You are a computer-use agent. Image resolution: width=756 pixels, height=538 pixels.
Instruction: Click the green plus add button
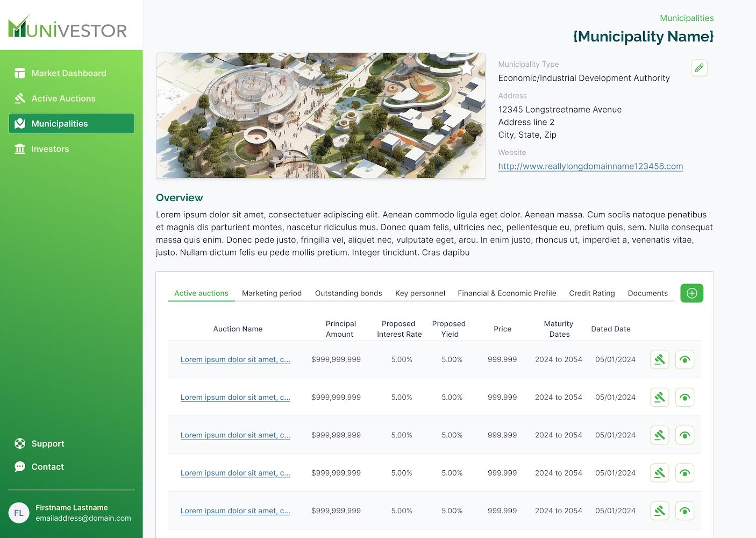[691, 293]
